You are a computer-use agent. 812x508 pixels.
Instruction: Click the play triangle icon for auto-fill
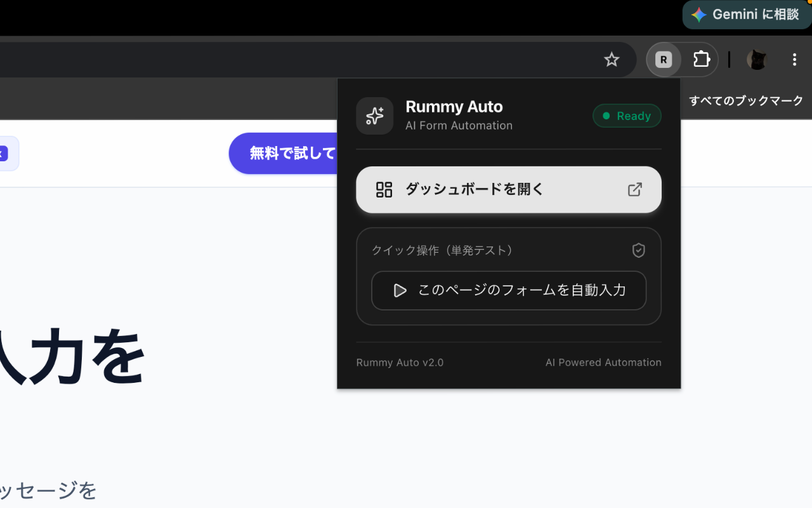pyautogui.click(x=400, y=291)
